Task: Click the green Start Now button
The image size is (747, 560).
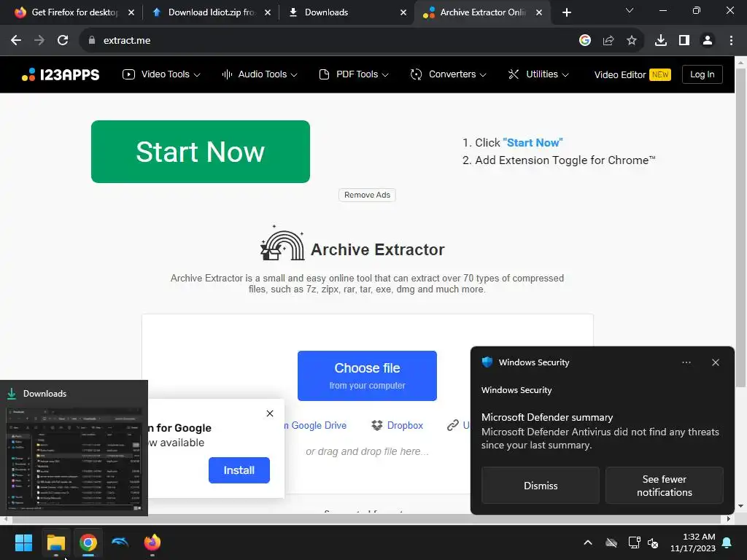Action: coord(201,152)
